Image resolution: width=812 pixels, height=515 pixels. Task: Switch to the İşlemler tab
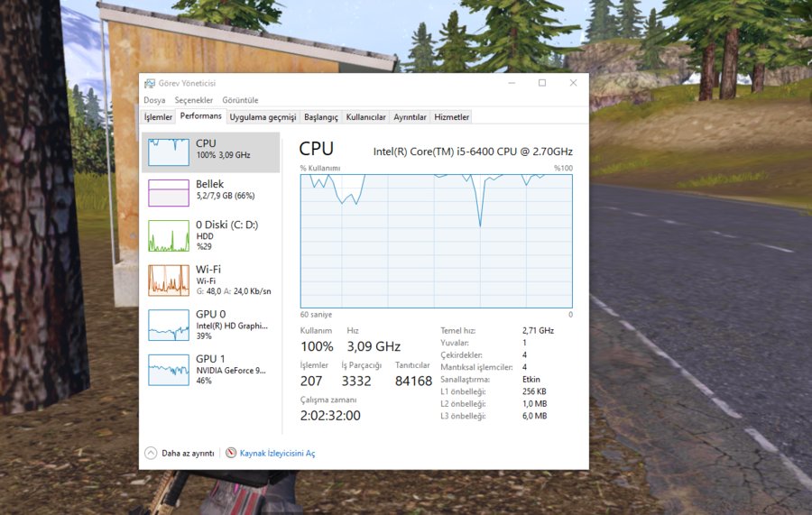pos(158,117)
